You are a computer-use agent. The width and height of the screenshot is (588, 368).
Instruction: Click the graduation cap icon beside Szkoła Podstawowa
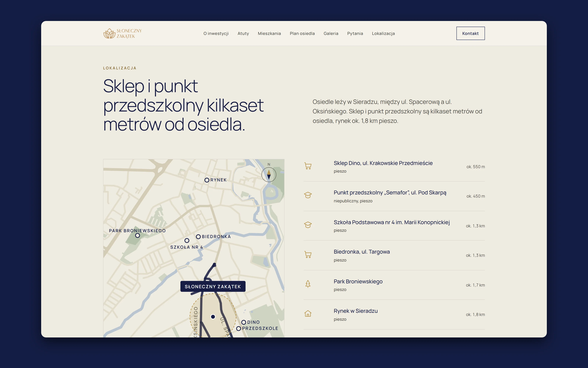tap(308, 225)
